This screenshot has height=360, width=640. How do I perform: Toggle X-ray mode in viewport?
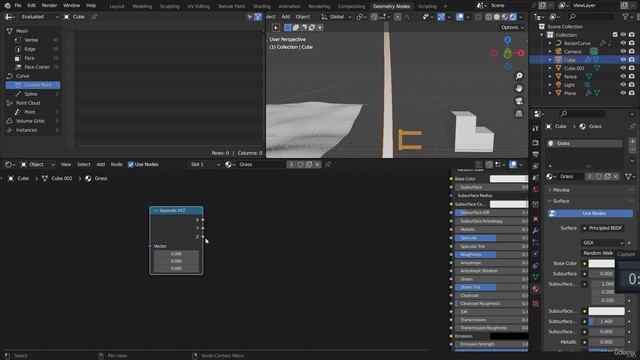pos(478,17)
